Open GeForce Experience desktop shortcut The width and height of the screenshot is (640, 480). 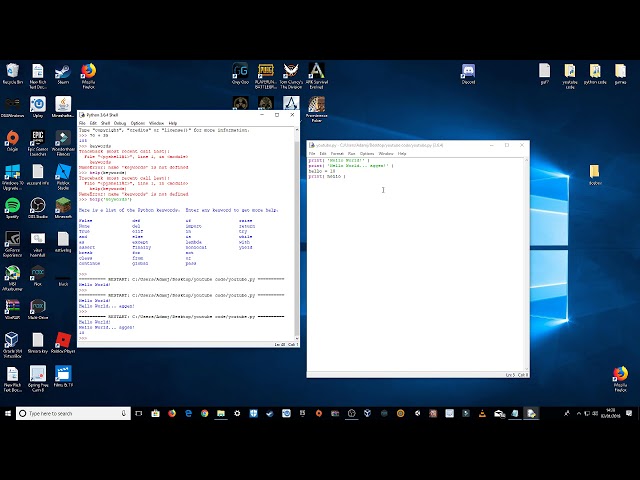13,244
